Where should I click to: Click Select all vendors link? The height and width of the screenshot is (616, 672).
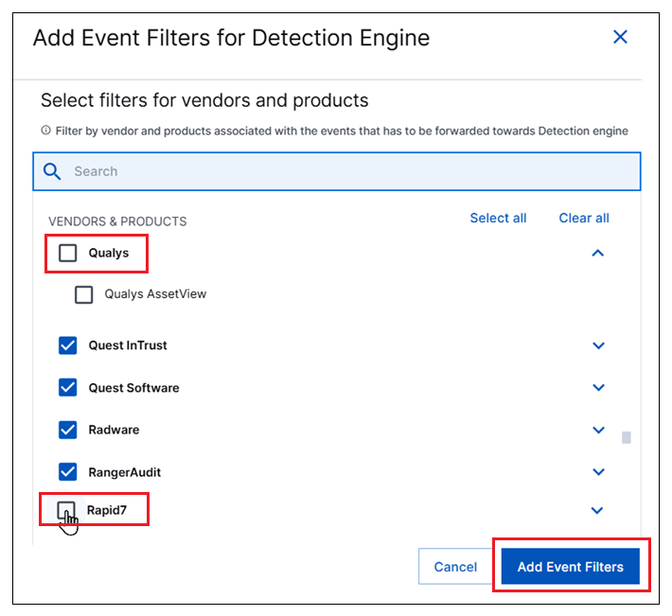pyautogui.click(x=498, y=218)
